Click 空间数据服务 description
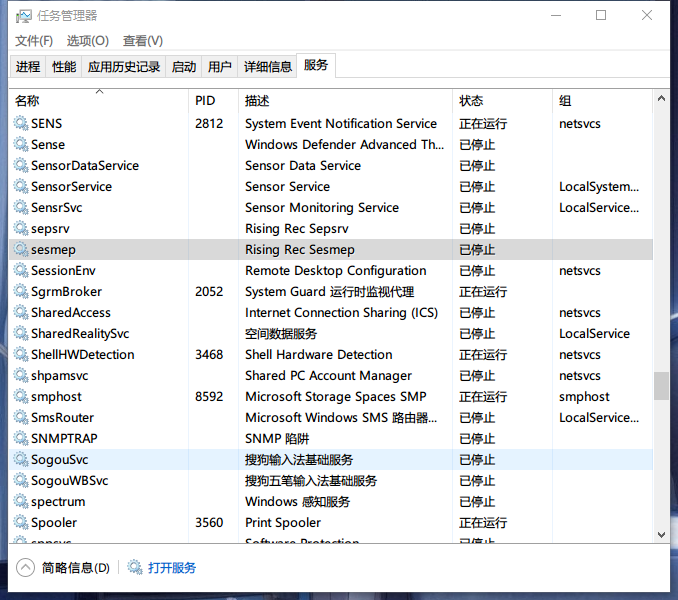 click(281, 333)
